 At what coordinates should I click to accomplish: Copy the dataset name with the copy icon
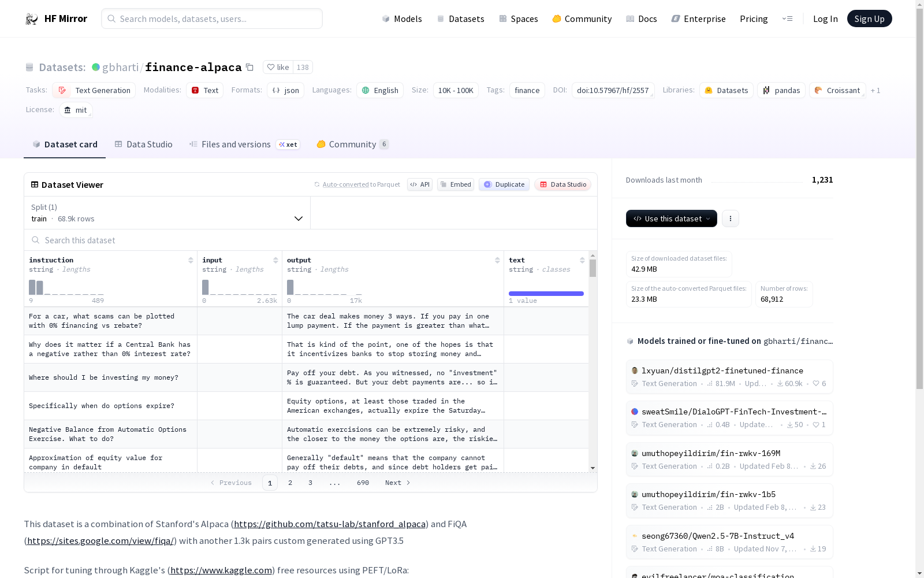coord(249,67)
